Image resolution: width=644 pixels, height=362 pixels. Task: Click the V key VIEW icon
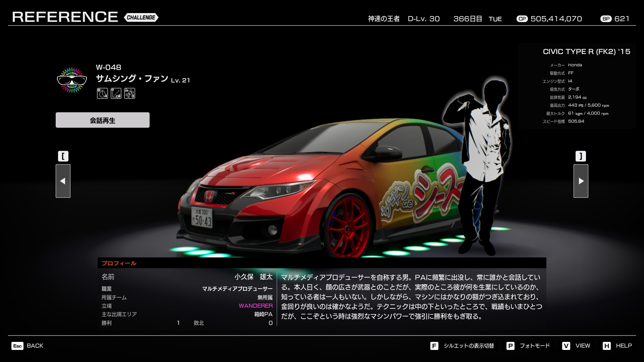pos(566,346)
